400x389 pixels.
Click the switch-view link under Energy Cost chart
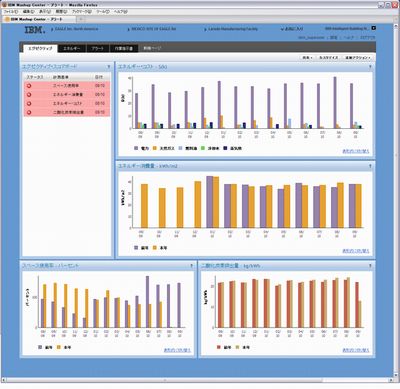pyautogui.click(x=356, y=151)
